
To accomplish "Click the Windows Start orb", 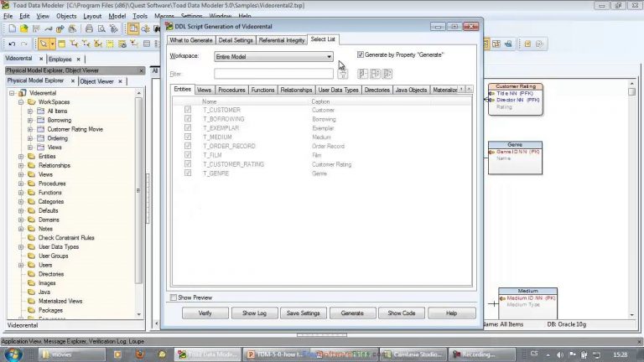I will (x=13, y=354).
